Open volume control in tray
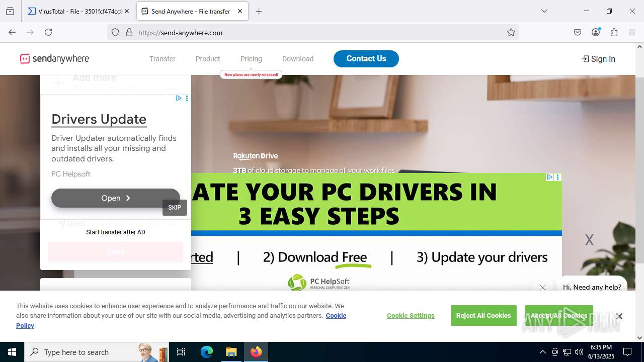The image size is (644, 362). [579, 352]
